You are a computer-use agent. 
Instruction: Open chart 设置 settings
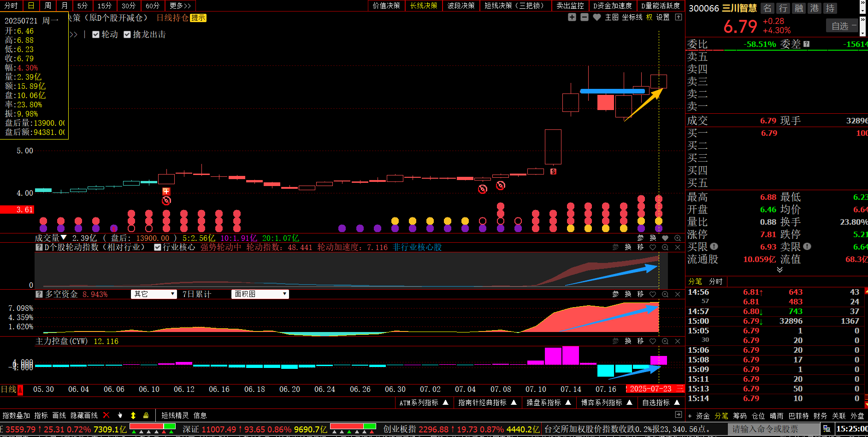(x=663, y=17)
